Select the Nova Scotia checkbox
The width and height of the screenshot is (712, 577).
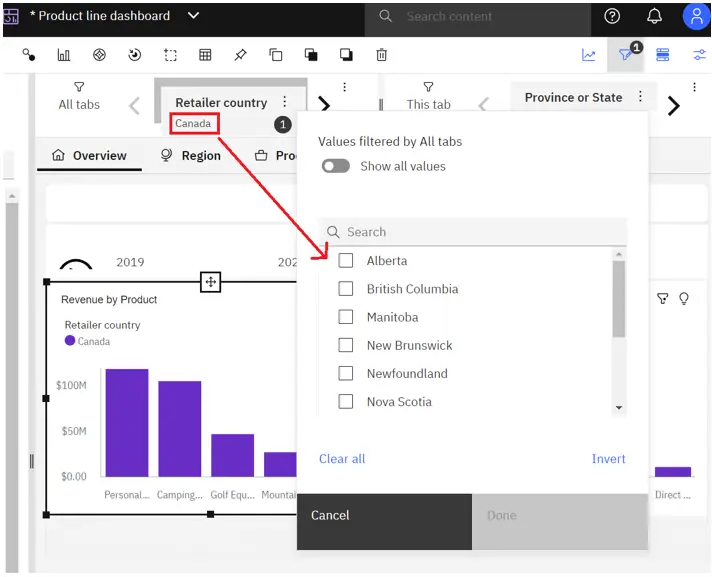[x=346, y=402]
